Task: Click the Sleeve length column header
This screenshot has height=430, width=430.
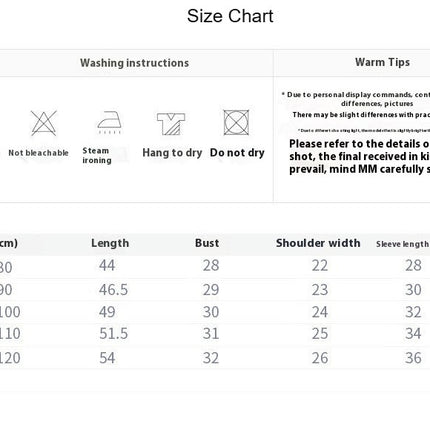Action: pyautogui.click(x=402, y=244)
